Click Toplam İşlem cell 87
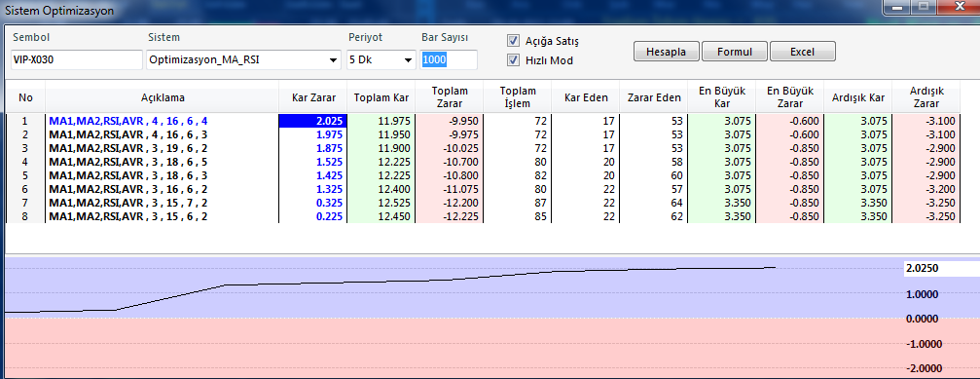This screenshot has height=379, width=980. tap(518, 203)
